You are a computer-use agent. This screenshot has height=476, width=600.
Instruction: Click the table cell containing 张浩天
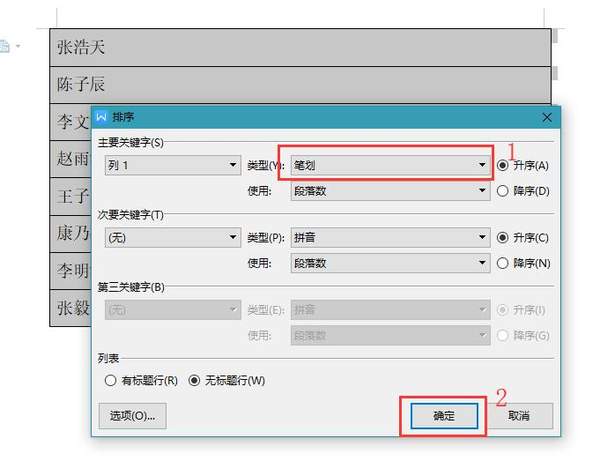(300, 47)
